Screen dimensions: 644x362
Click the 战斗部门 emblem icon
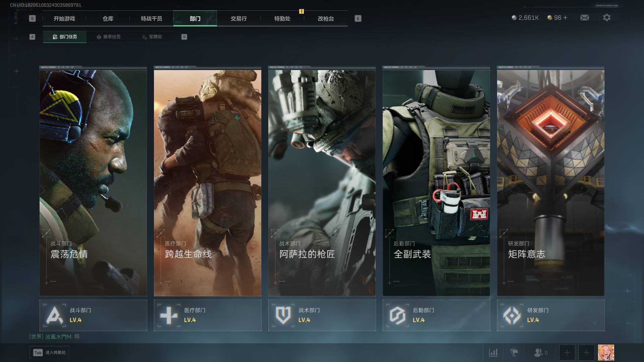pyautogui.click(x=54, y=315)
